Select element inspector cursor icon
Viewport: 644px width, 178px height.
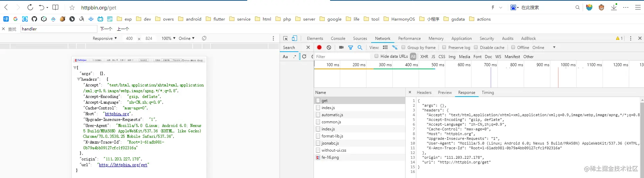click(x=285, y=38)
